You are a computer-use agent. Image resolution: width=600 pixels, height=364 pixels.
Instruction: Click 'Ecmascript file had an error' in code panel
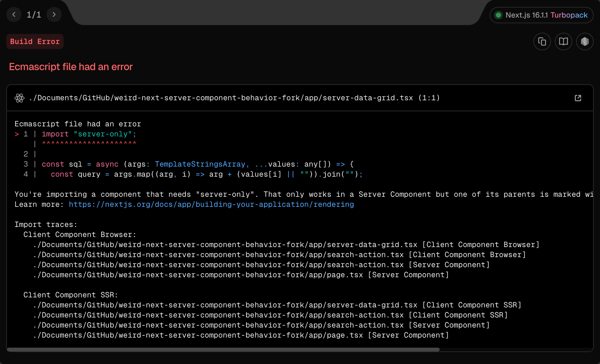tap(78, 124)
